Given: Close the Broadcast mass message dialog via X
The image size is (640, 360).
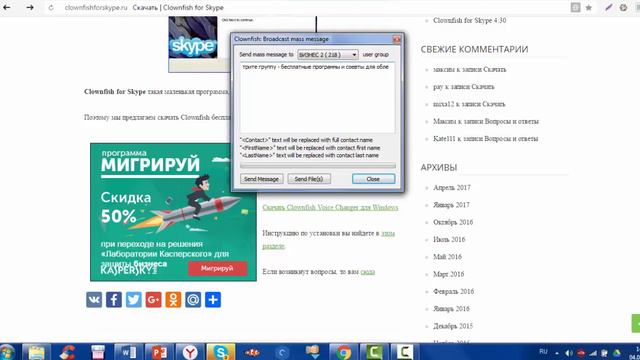Looking at the screenshot, I should tap(396, 39).
